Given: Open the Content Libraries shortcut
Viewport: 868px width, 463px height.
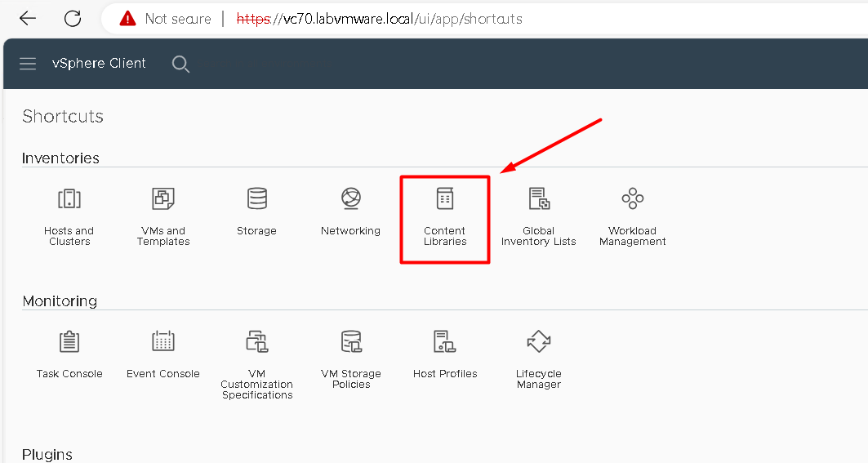Looking at the screenshot, I should tap(445, 217).
